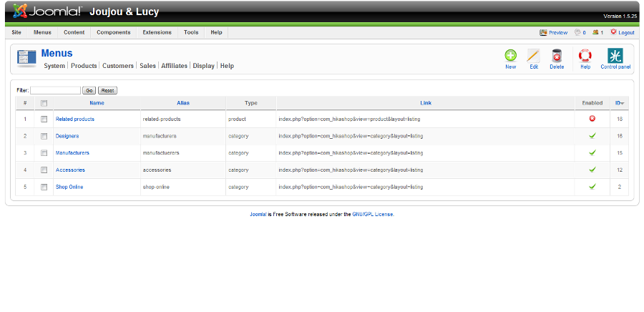Click the green New icon
The height and width of the screenshot is (312, 644).
pos(510,55)
